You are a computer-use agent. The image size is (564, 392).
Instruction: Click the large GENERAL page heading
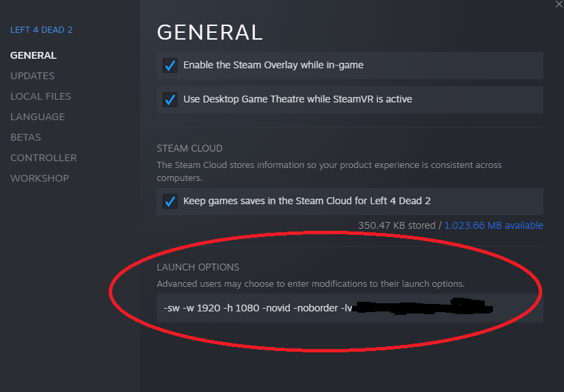click(210, 32)
